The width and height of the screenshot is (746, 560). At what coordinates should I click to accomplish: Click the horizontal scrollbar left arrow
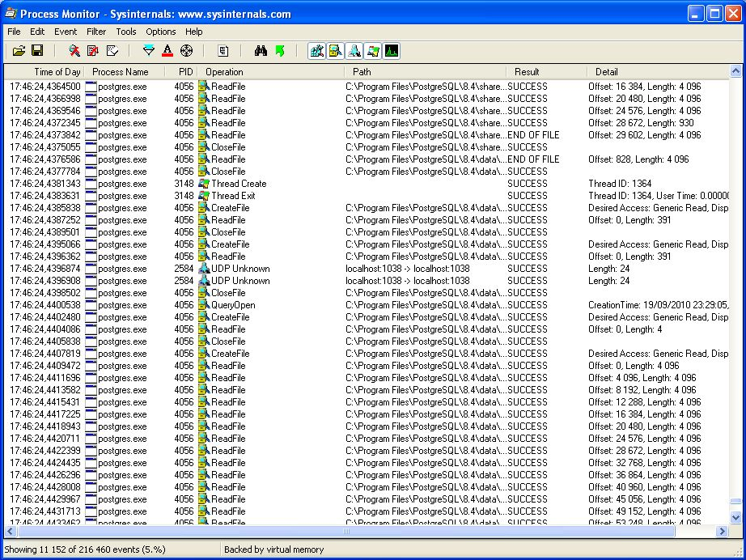pos(10,531)
